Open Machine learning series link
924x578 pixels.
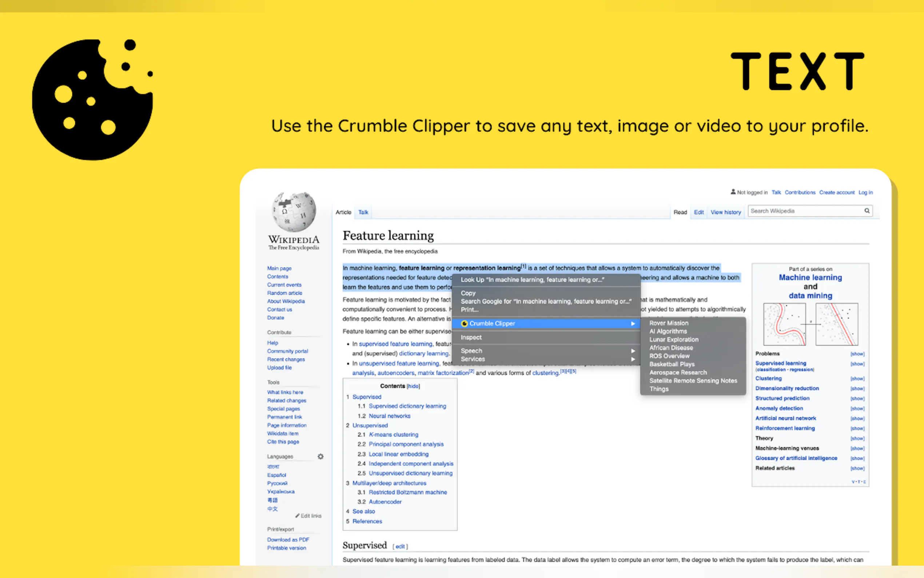[x=810, y=277]
